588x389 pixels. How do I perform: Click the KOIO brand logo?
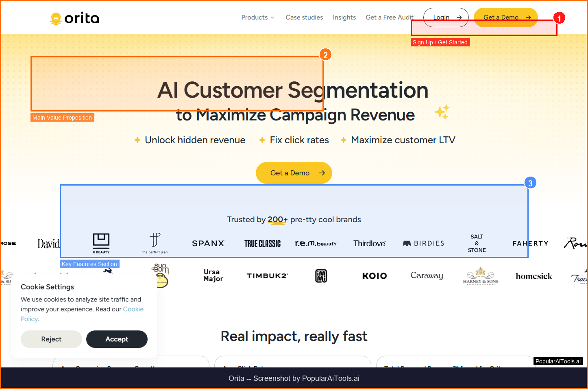[375, 276]
